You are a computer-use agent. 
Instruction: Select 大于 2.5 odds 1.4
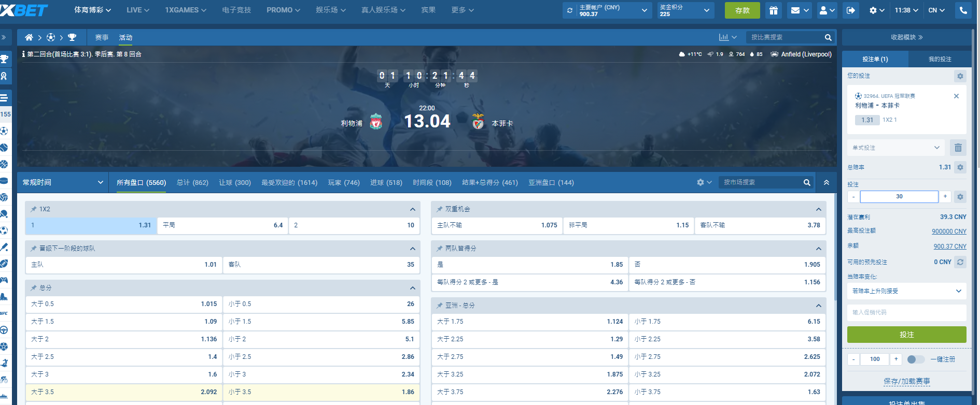124,357
